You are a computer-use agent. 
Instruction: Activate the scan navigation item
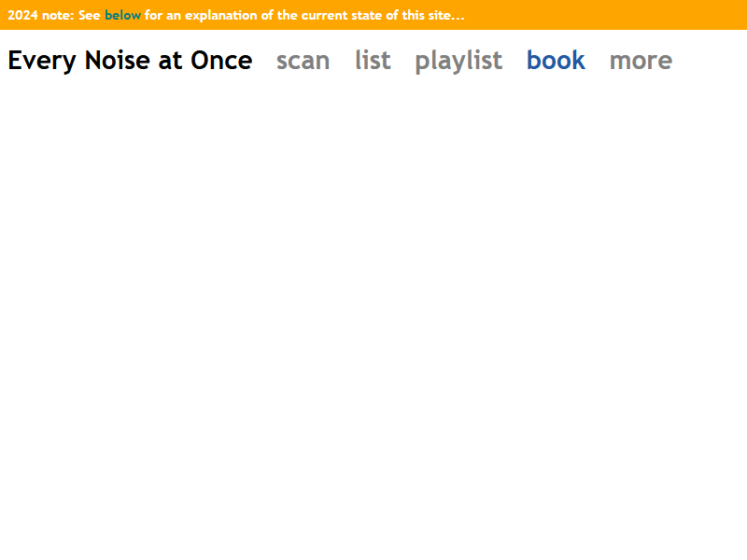[x=303, y=61]
